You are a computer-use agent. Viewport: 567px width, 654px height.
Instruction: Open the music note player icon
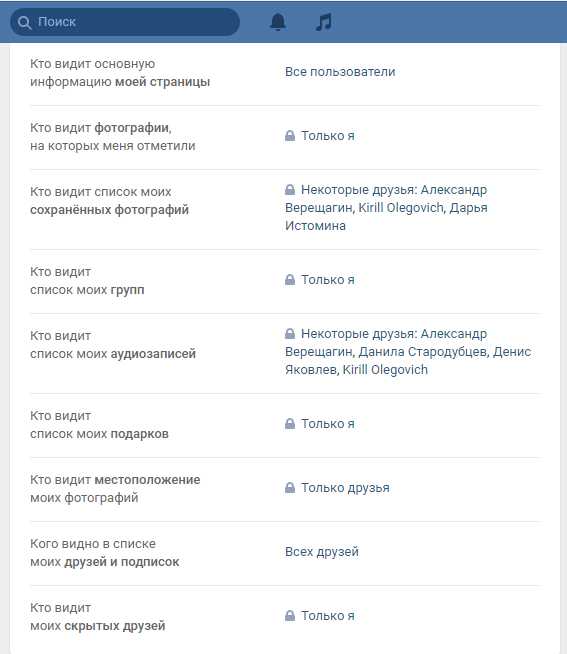tap(324, 22)
